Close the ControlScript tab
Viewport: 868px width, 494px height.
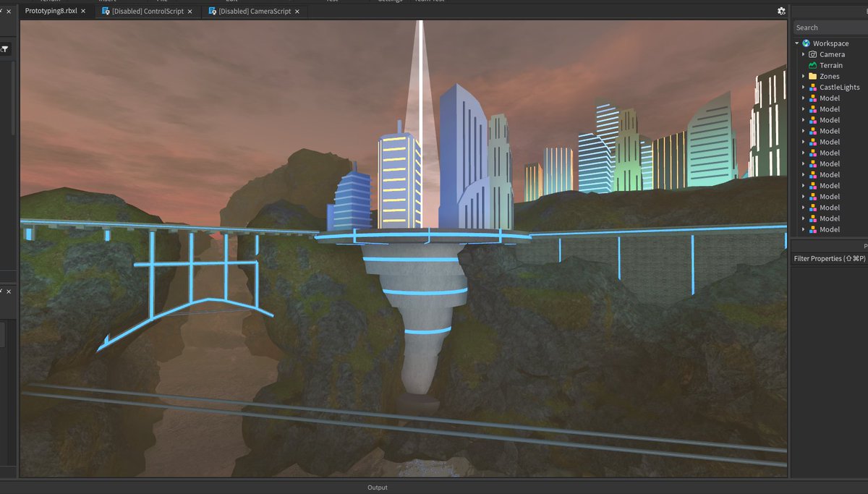tap(190, 11)
